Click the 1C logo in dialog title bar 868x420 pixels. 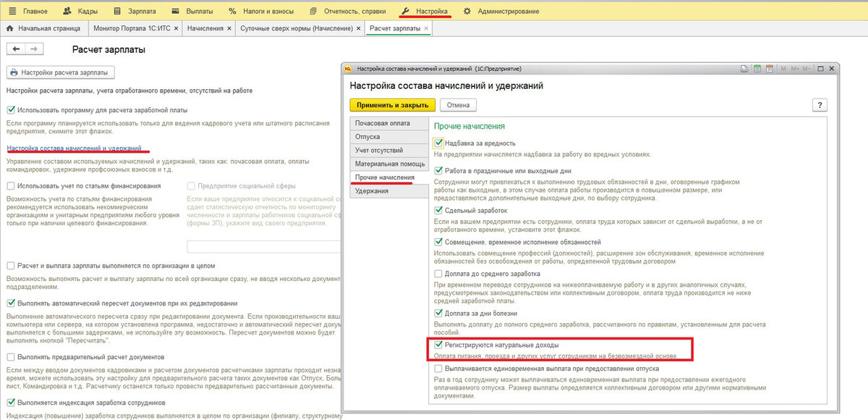[347, 69]
